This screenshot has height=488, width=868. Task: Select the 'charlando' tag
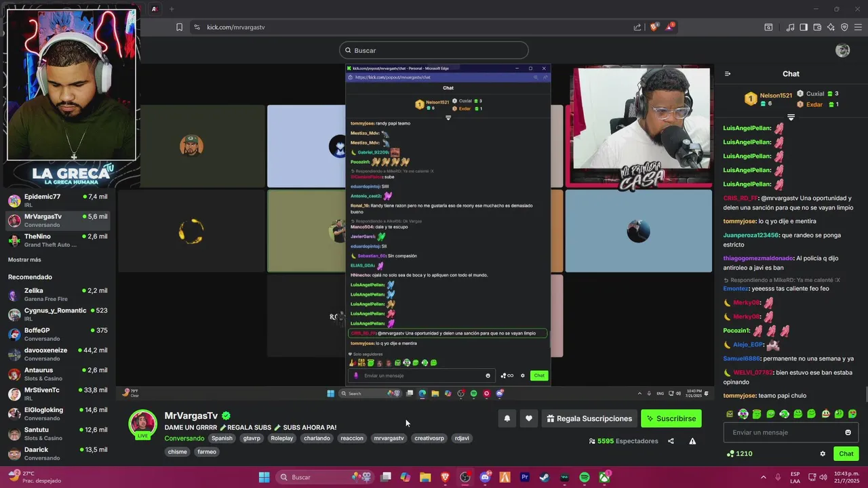click(317, 439)
